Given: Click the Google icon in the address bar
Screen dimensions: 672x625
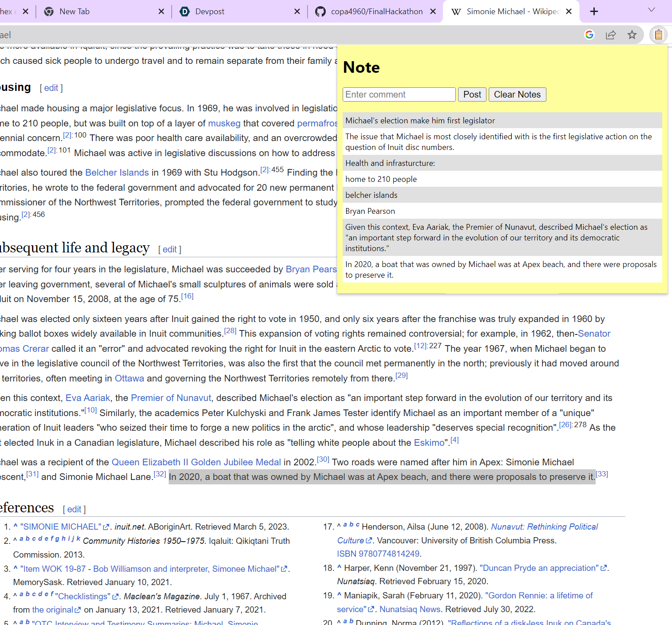Looking at the screenshot, I should [589, 35].
